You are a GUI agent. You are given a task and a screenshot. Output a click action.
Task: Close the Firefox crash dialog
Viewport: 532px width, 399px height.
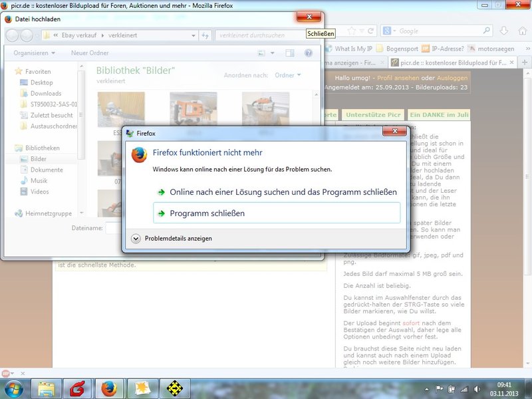(394, 131)
